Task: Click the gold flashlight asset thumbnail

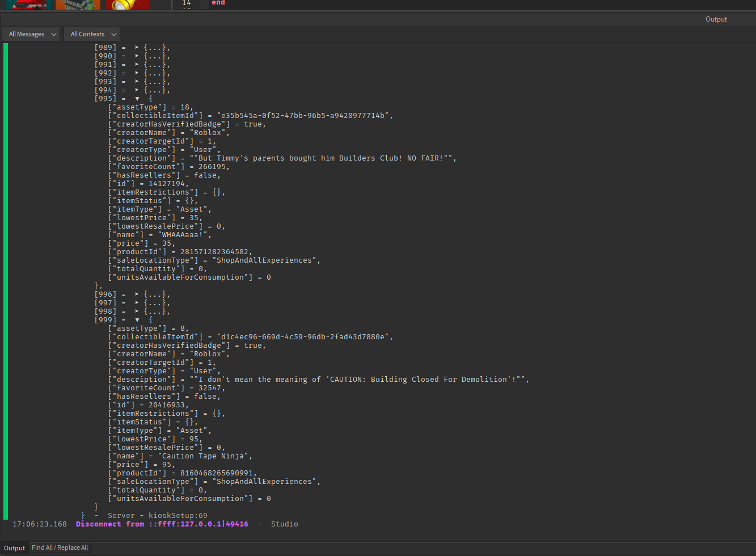Action: pyautogui.click(x=126, y=5)
